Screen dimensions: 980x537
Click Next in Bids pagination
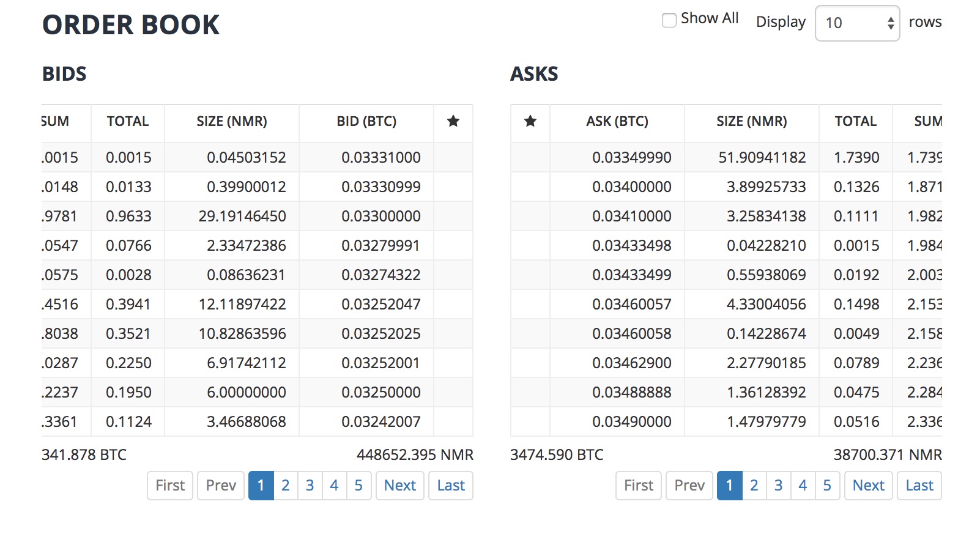pyautogui.click(x=400, y=486)
